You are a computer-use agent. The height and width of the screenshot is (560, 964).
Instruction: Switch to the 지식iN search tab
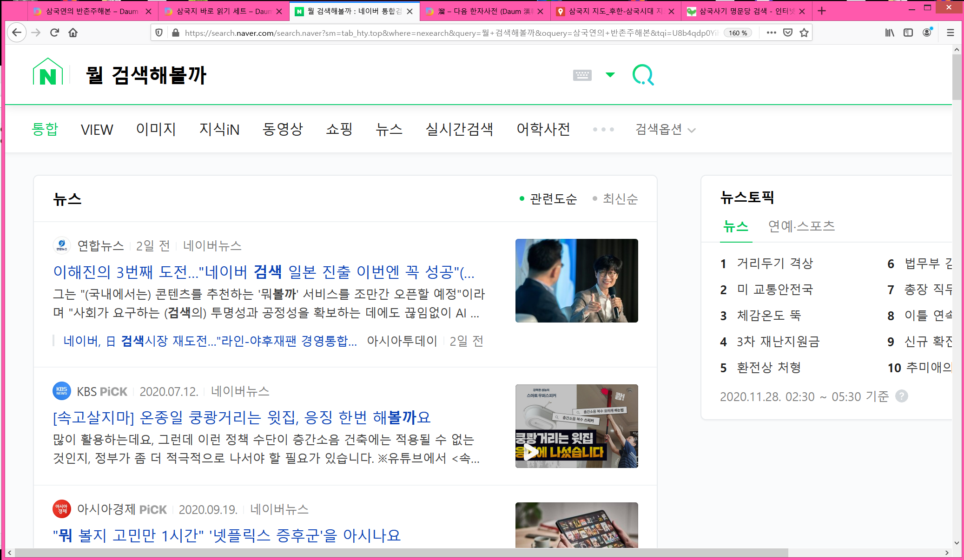[219, 130]
